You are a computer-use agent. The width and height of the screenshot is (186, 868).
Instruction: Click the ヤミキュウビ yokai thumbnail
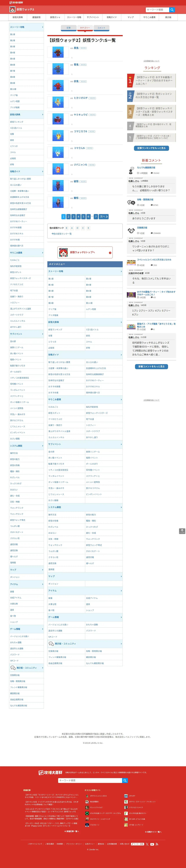click(58, 119)
